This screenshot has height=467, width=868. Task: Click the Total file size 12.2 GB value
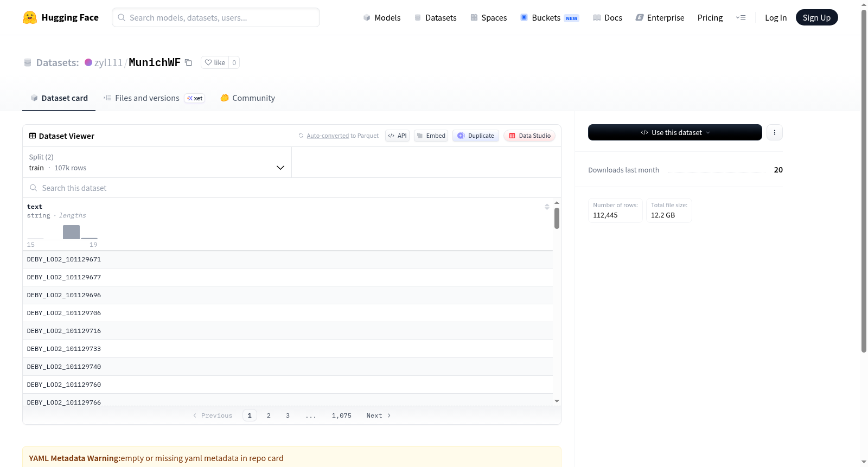click(663, 215)
